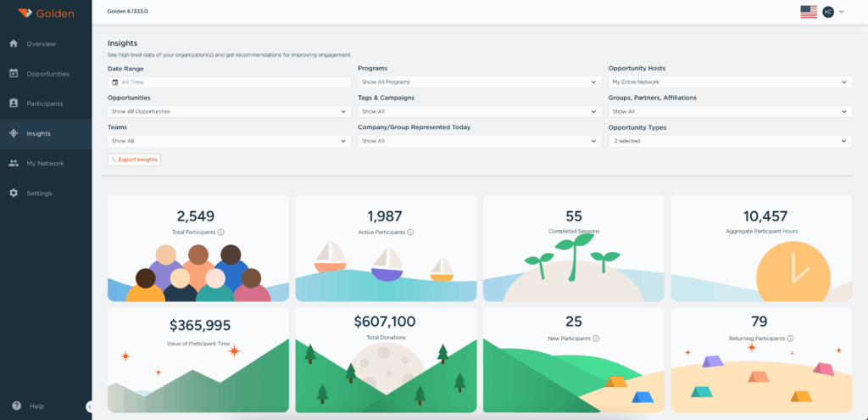
Task: Click the Settings gear icon
Action: [14, 193]
